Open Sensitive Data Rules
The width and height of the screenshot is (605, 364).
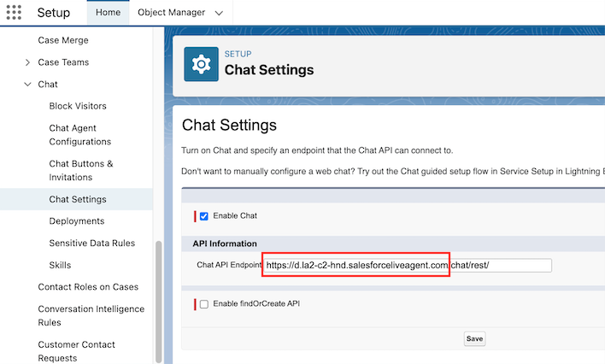91,244
